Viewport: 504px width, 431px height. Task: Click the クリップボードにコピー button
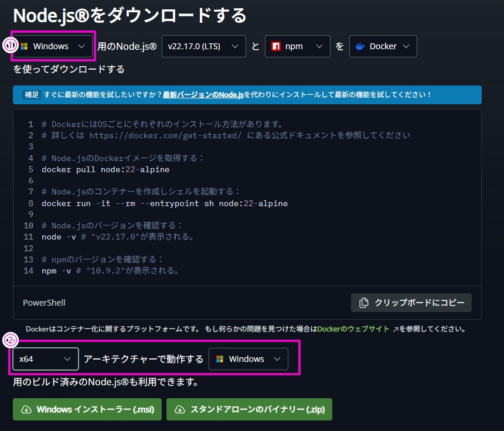pyautogui.click(x=411, y=303)
